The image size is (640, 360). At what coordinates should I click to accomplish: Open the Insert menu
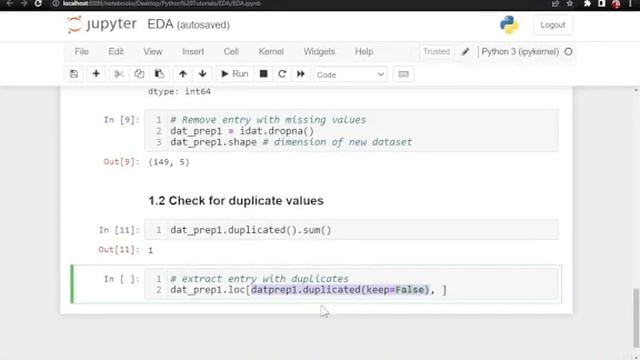(x=193, y=52)
